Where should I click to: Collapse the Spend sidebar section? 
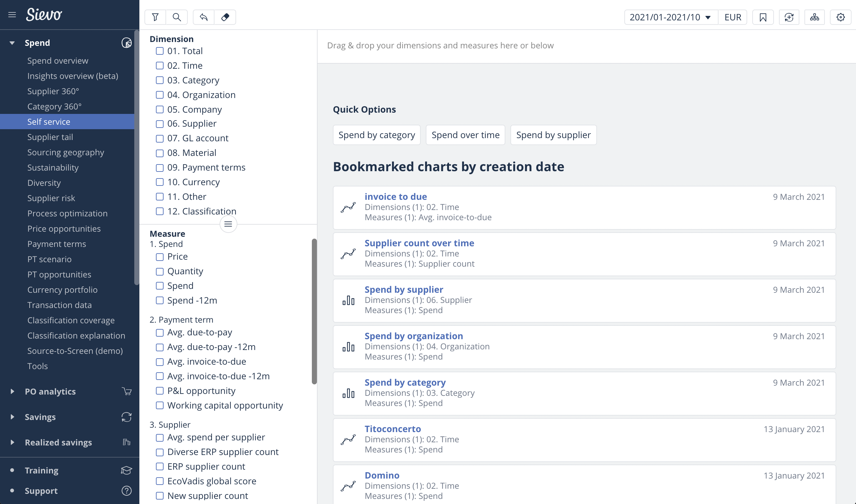[12, 43]
